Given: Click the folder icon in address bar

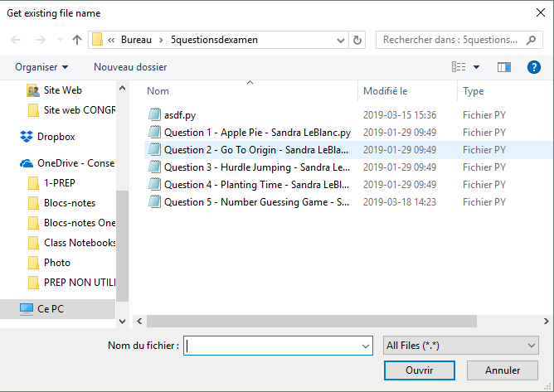Looking at the screenshot, I should click(97, 40).
